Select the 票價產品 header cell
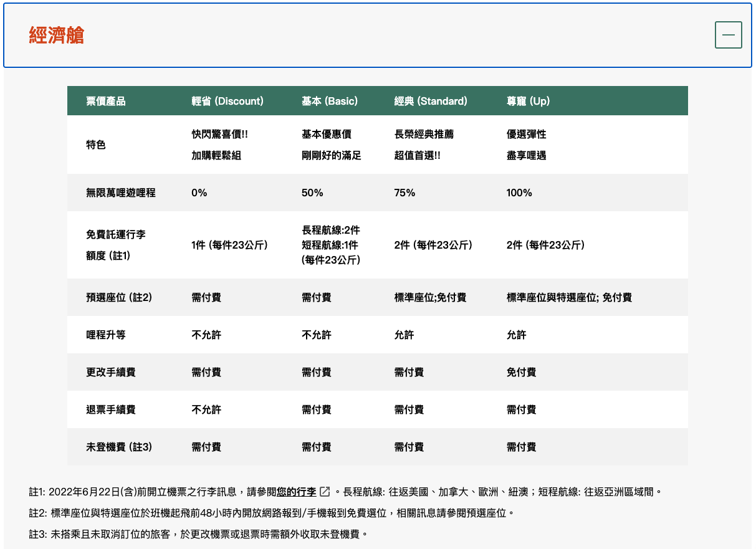 pos(106,101)
